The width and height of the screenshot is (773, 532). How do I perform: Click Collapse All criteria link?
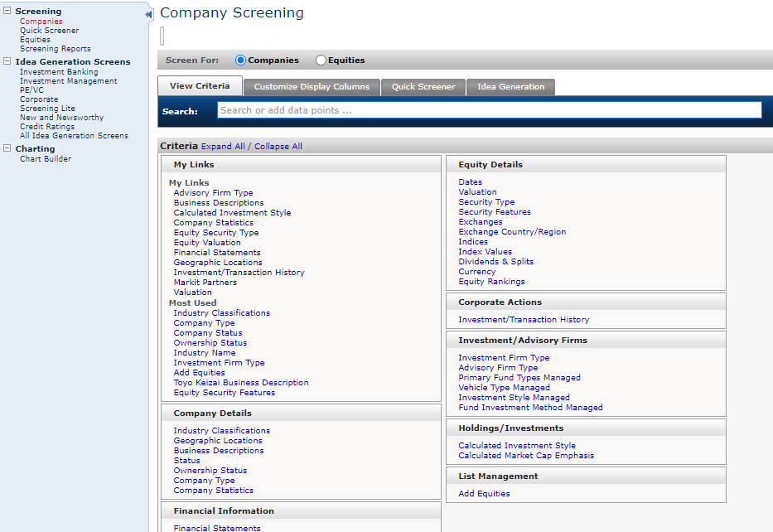(x=278, y=147)
